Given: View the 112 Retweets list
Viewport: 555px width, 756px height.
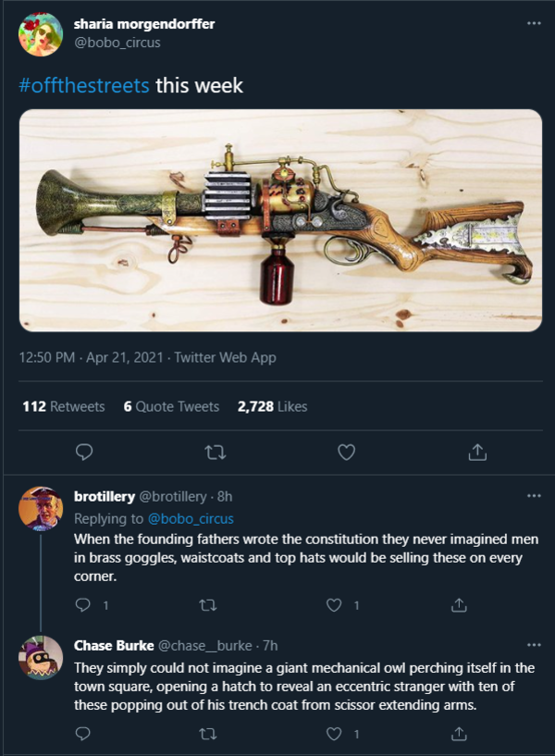Looking at the screenshot, I should [x=63, y=406].
